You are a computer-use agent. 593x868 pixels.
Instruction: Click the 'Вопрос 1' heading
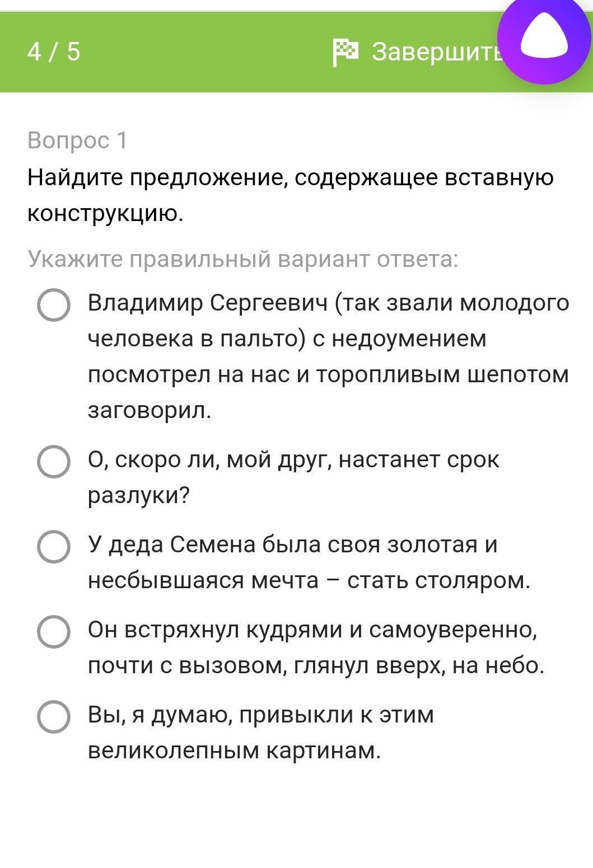click(x=77, y=140)
